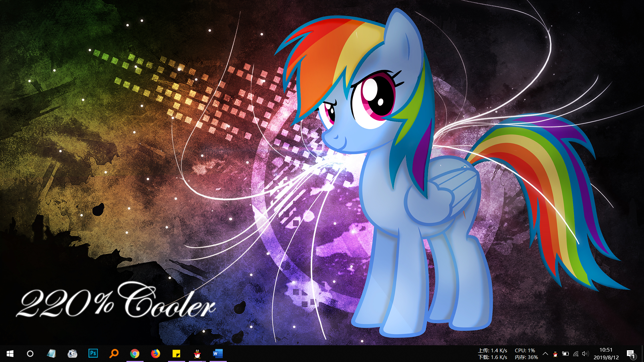Viewport: 644px width, 362px height.
Task: Switch to Microsoft Word in the taskbar
Action: click(218, 354)
